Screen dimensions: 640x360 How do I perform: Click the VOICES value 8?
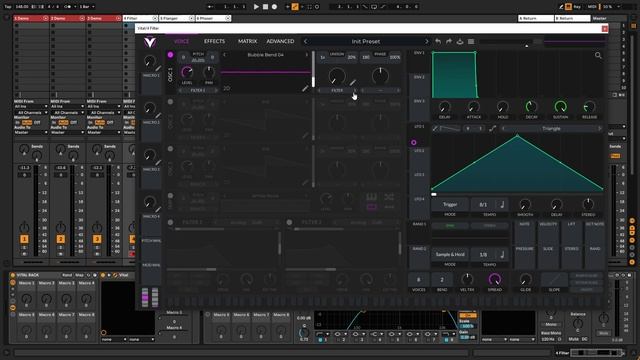pos(418,280)
